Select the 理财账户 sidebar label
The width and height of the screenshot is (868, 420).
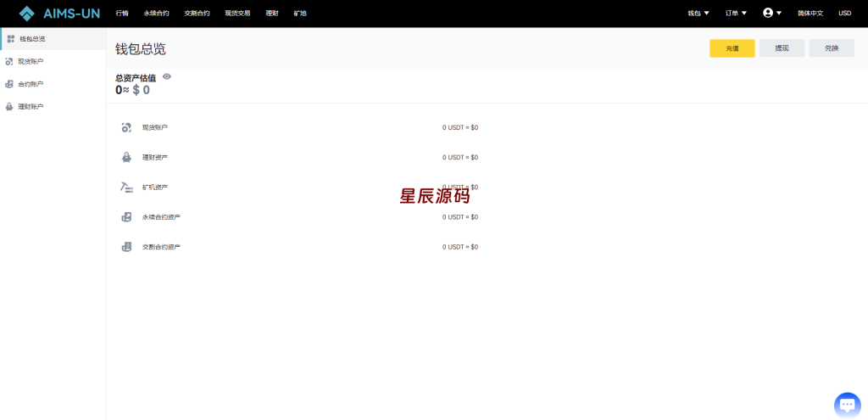(31, 107)
